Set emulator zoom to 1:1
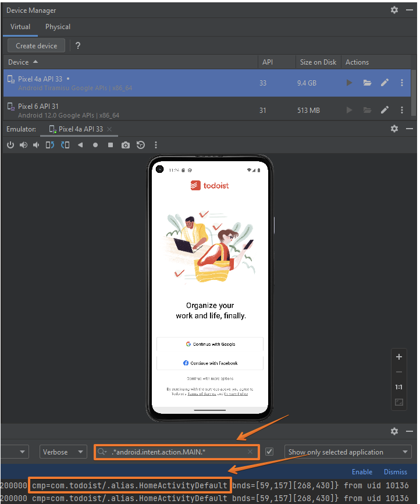 tap(399, 387)
